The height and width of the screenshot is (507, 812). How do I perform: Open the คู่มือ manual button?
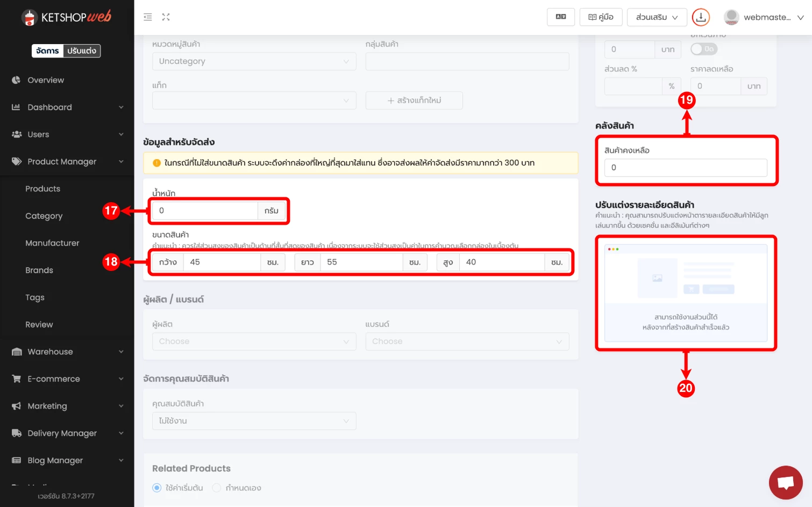coord(601,17)
